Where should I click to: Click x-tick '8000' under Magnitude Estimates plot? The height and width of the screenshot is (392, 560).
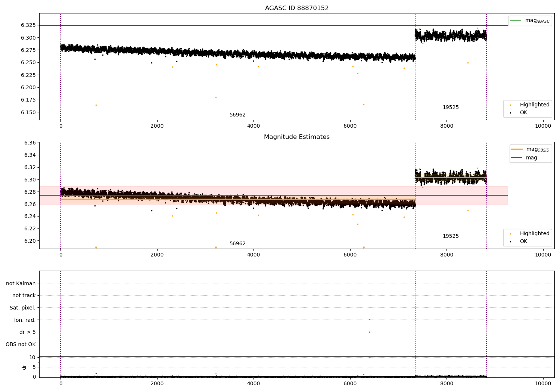pyautogui.click(x=447, y=255)
